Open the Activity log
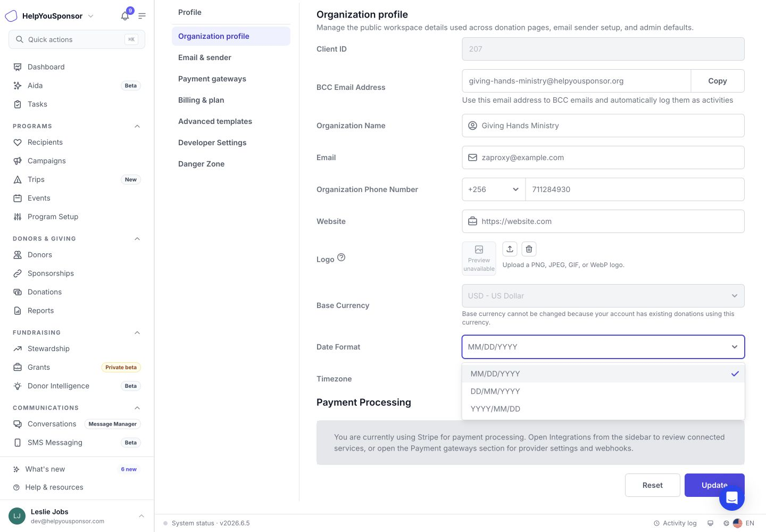 (x=675, y=523)
